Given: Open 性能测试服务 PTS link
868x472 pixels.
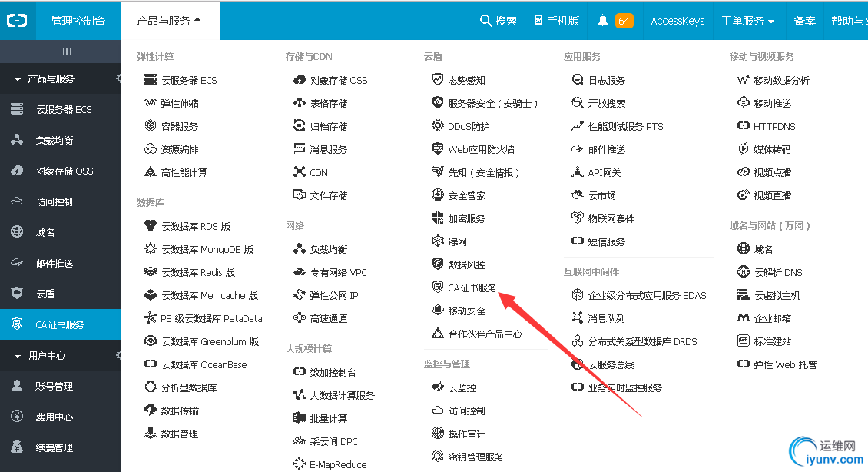Looking at the screenshot, I should (x=625, y=126).
